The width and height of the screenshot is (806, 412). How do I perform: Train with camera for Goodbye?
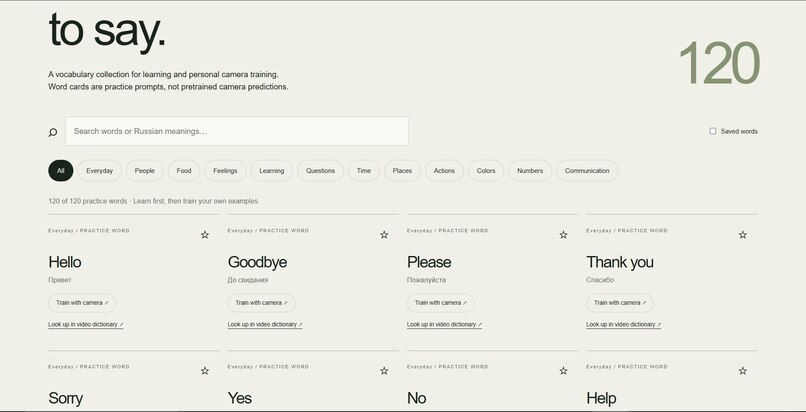point(262,303)
